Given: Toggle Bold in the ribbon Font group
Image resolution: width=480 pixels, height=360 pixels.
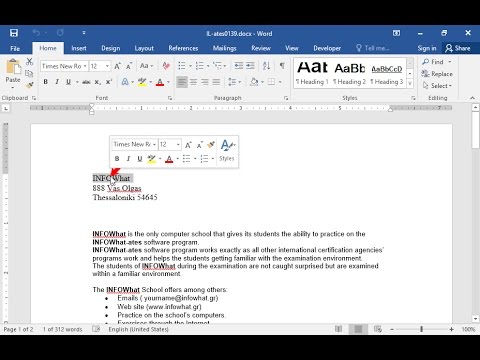Looking at the screenshot, I should click(46, 82).
